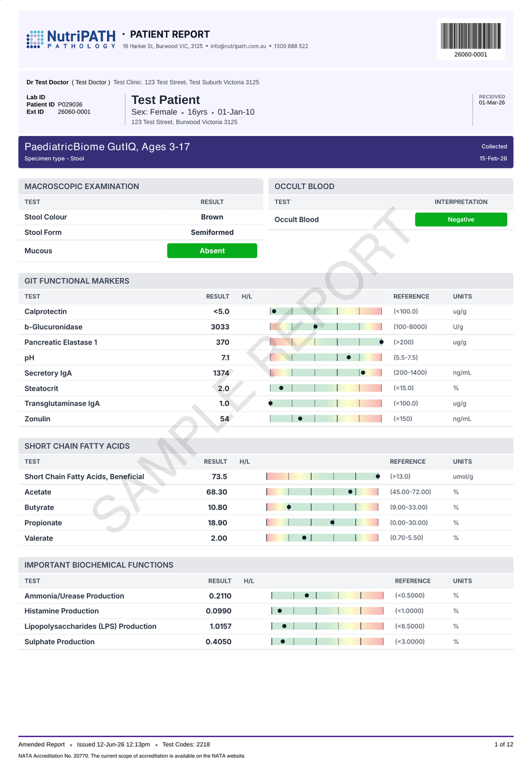532x770 pixels.
Task: Click the Amended Report footer label
Action: [x=41, y=745]
